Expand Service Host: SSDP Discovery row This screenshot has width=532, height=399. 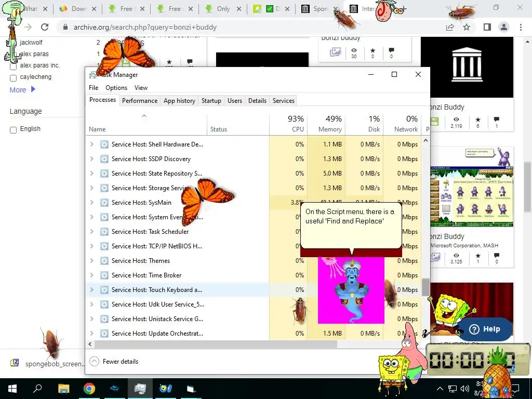91,159
